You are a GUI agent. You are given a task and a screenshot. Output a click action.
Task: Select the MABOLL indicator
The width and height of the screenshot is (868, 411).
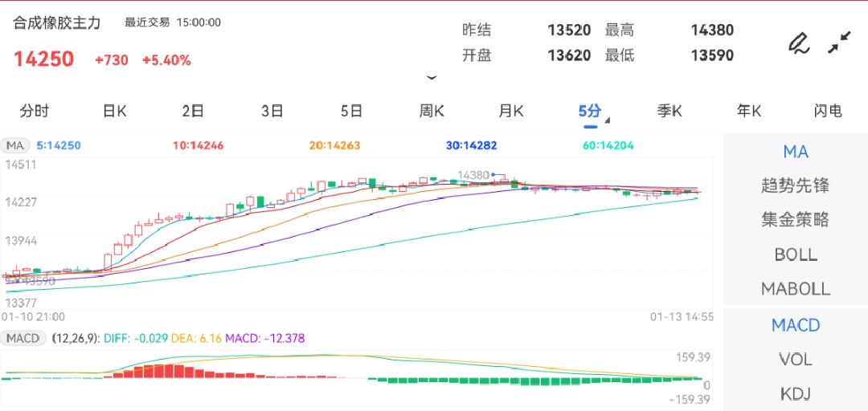click(796, 289)
